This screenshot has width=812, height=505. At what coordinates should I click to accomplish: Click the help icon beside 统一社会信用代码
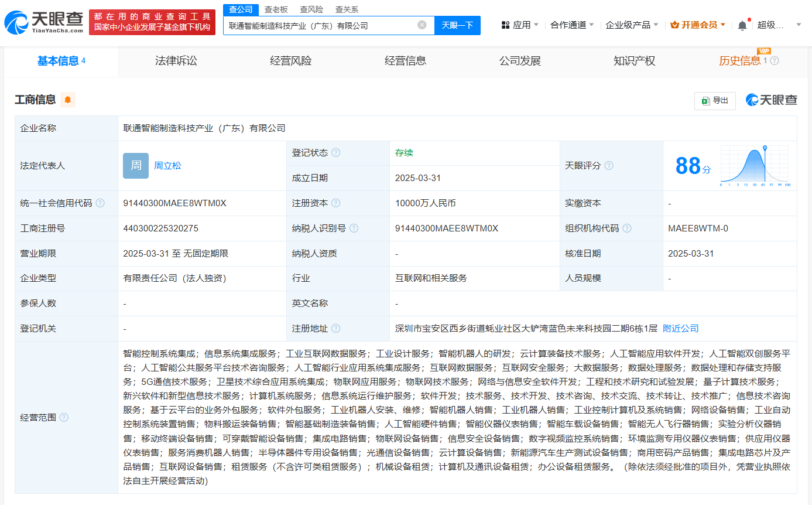[x=100, y=203]
